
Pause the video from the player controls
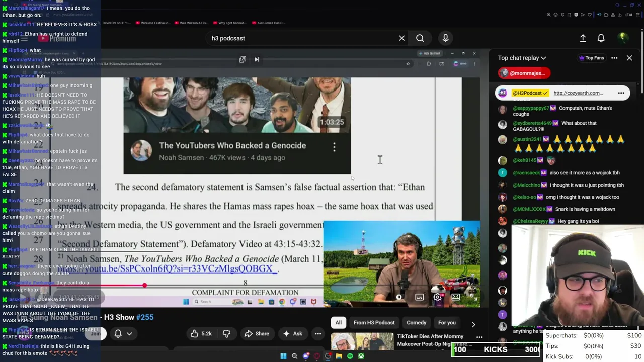pyautogui.click(x=398, y=297)
